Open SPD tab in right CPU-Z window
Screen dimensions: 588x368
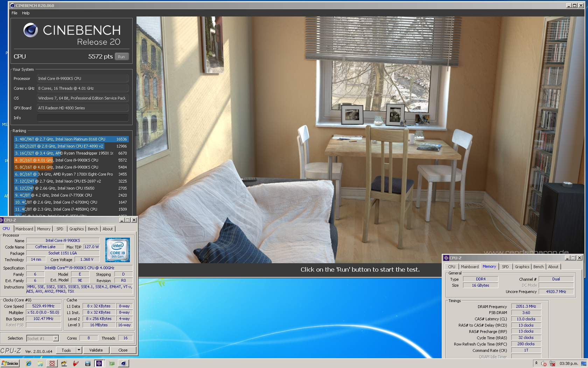click(x=505, y=267)
